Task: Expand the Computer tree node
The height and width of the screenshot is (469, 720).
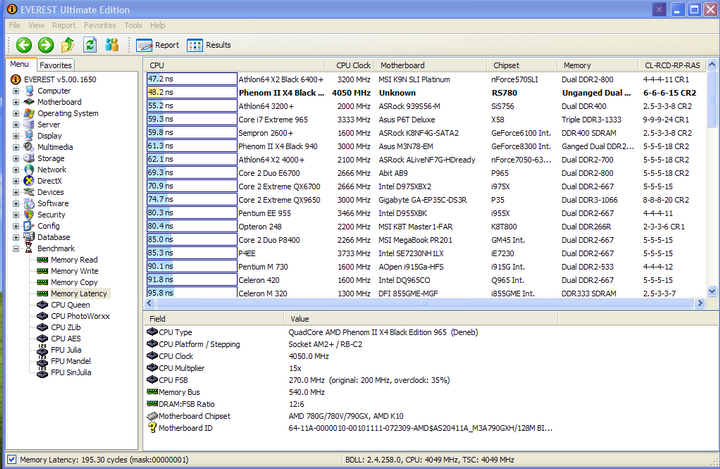Action: tap(16, 91)
